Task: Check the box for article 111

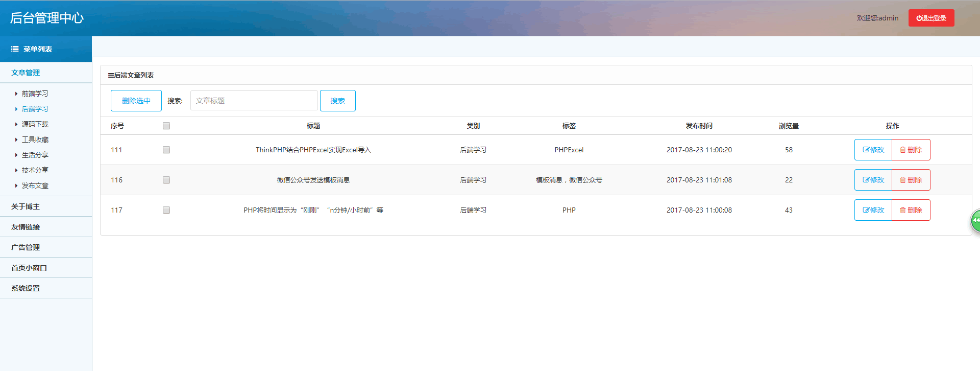Action: tap(166, 150)
